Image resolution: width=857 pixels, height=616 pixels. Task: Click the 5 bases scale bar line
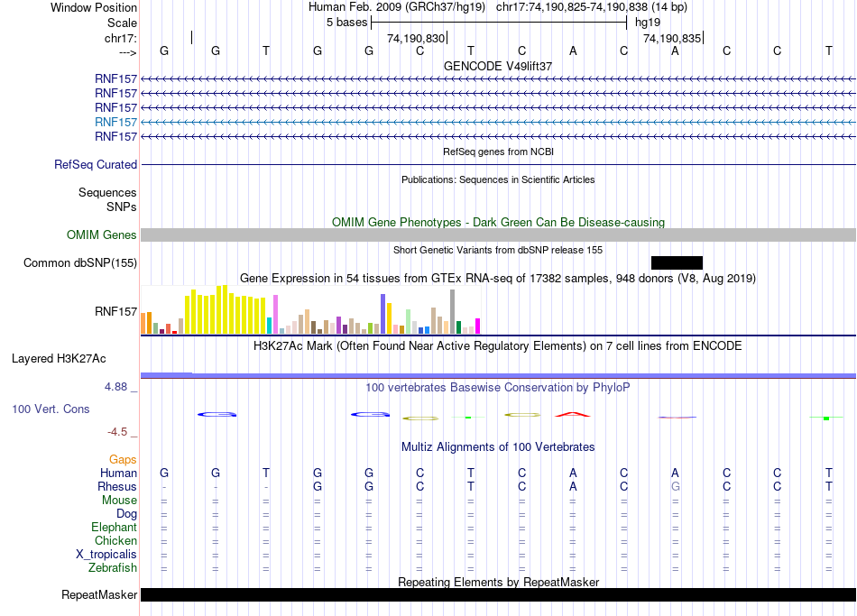pyautogui.click(x=499, y=23)
